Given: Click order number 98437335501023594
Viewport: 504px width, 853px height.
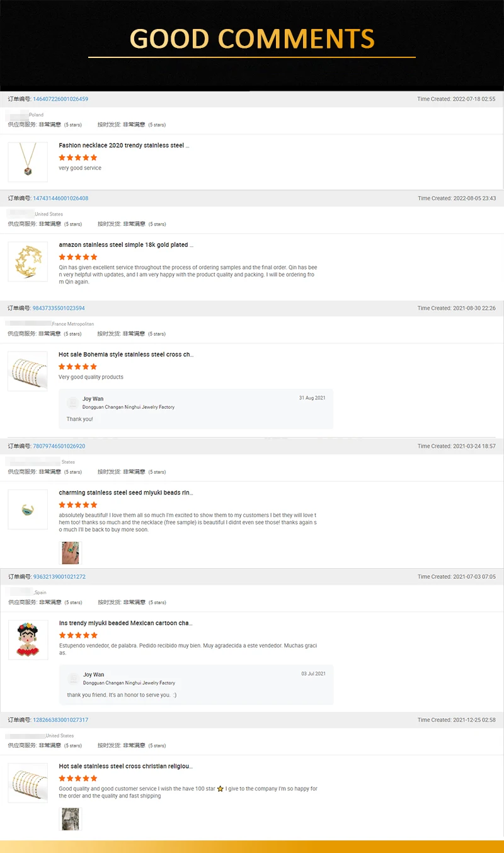Looking at the screenshot, I should [59, 308].
